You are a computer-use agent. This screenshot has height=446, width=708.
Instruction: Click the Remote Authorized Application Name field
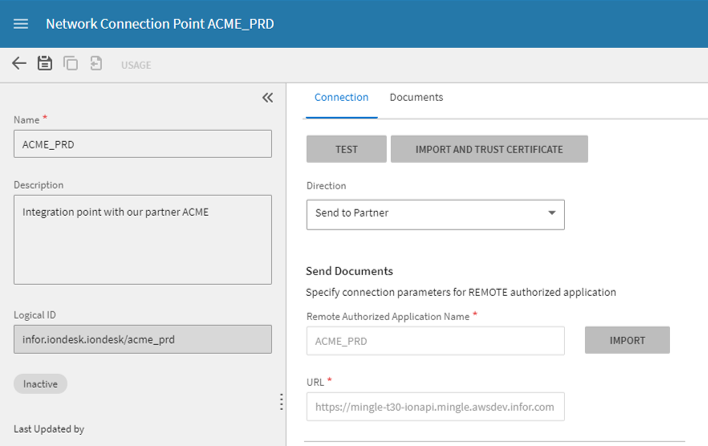pos(435,340)
